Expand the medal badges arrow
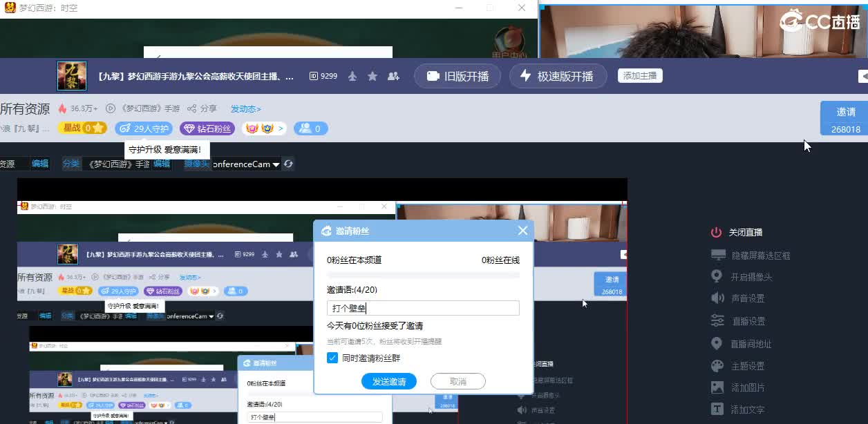This screenshot has width=868, height=424. point(281,128)
